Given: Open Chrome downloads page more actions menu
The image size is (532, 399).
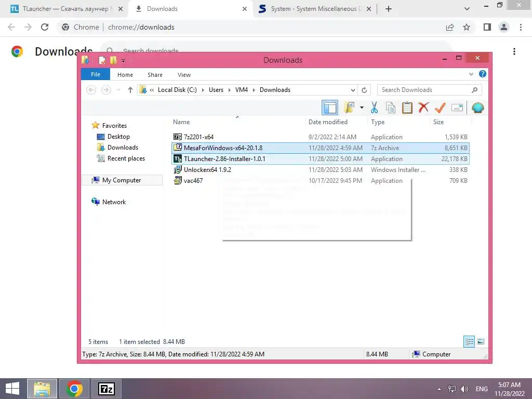Looking at the screenshot, I should (x=514, y=51).
